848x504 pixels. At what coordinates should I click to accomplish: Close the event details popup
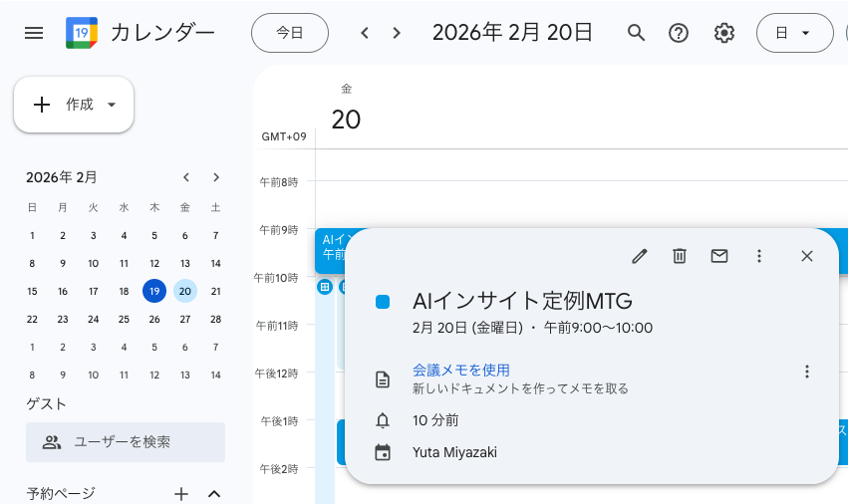pos(807,256)
